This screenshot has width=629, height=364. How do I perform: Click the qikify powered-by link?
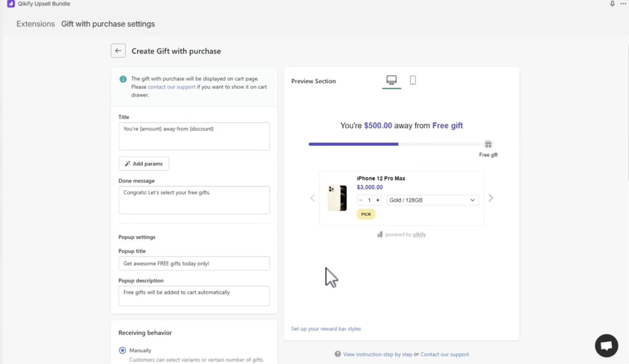pos(419,235)
